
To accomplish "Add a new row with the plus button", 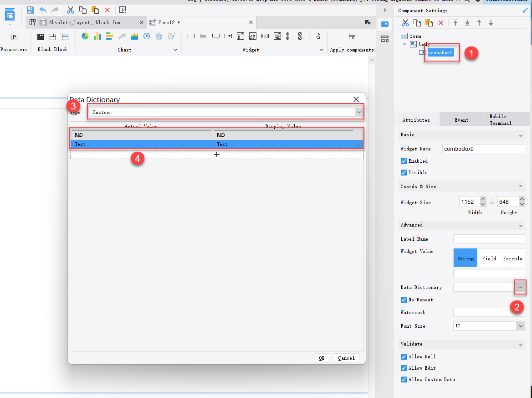I will coord(217,155).
